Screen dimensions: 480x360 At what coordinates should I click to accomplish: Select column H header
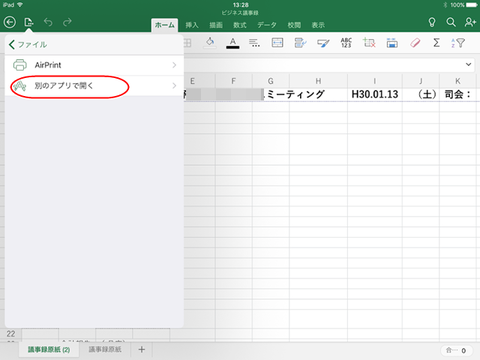[318, 81]
